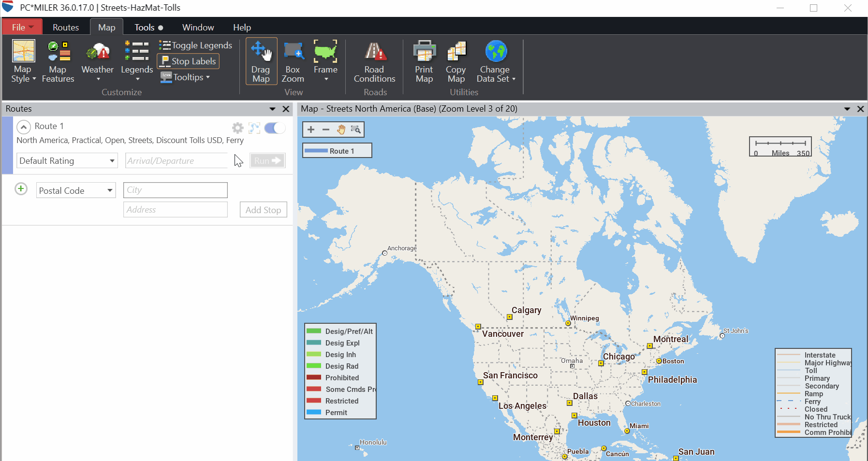Click the PC*MILER app logo icon
This screenshot has width=868, height=461.
pyautogui.click(x=8, y=7)
